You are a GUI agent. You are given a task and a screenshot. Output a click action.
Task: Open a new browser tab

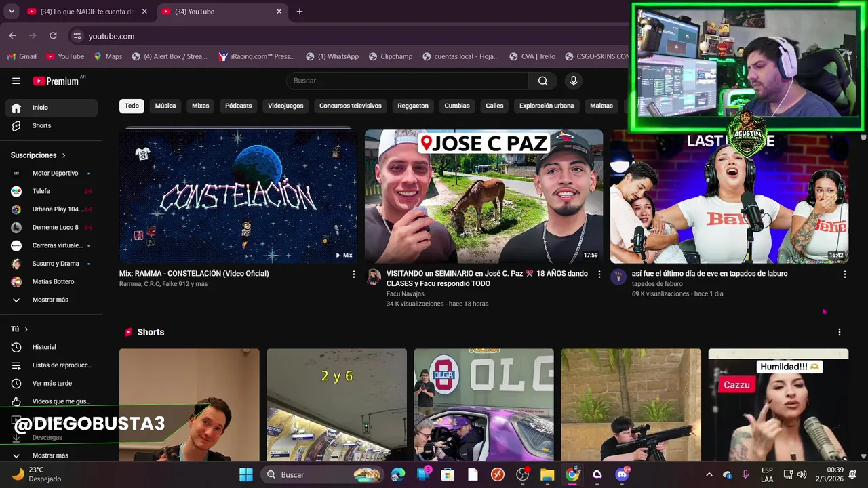pos(300,12)
